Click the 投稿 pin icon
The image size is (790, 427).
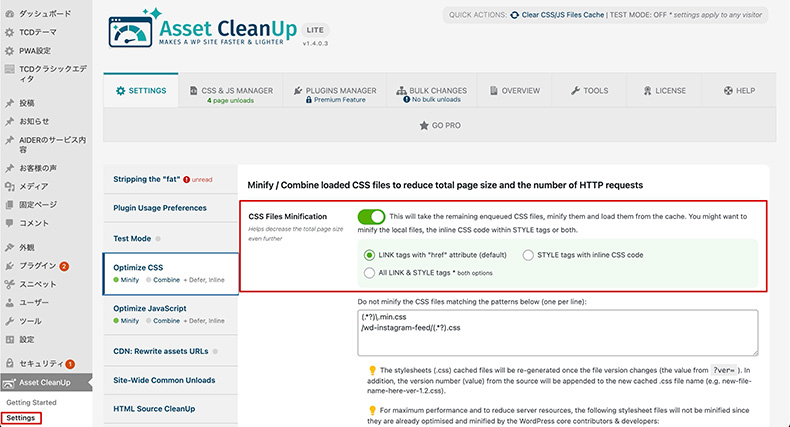10,103
